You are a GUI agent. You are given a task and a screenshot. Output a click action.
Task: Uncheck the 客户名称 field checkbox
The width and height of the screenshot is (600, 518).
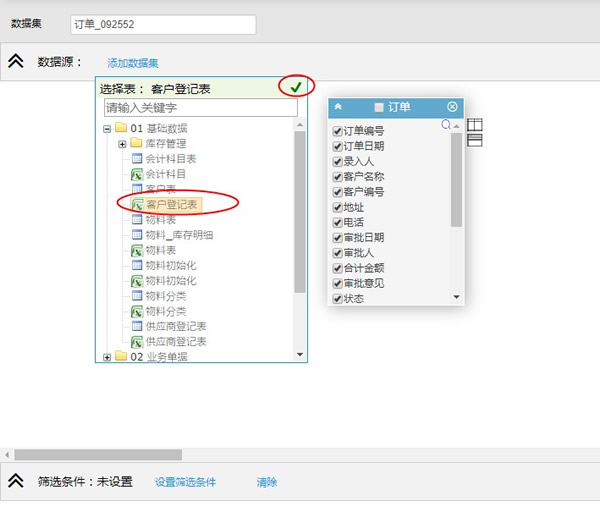coord(337,177)
